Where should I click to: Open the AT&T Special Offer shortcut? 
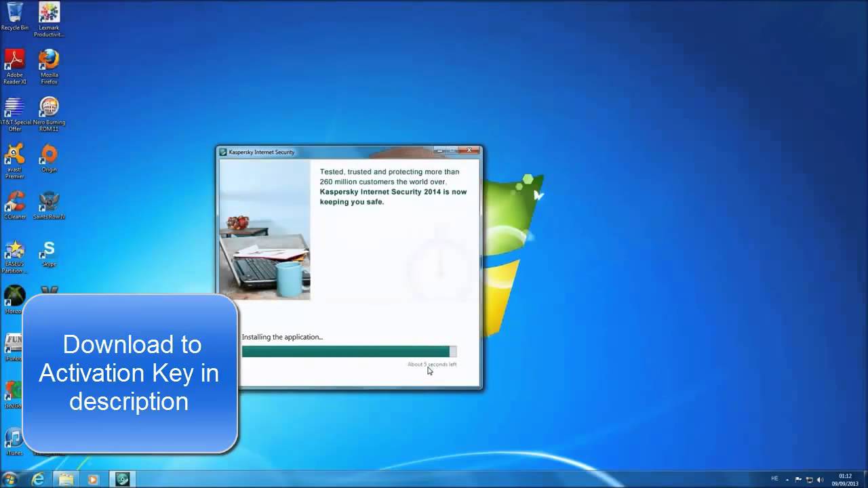[x=14, y=114]
